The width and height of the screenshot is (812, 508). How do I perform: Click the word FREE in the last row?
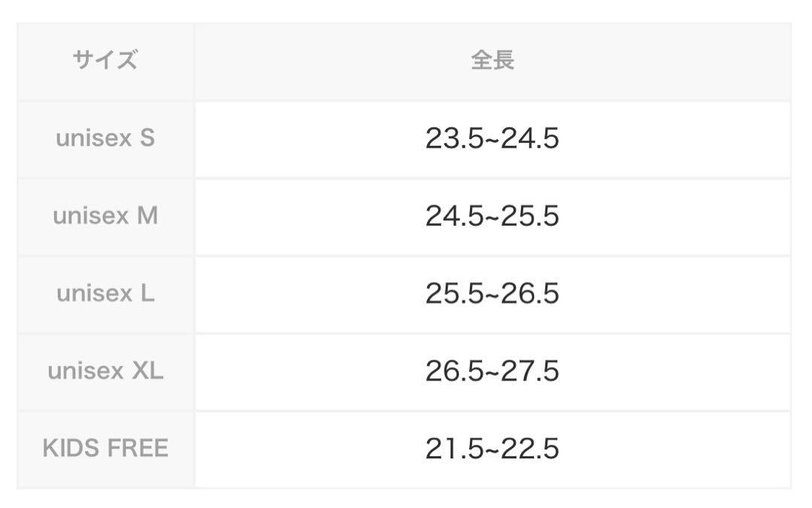point(138,449)
